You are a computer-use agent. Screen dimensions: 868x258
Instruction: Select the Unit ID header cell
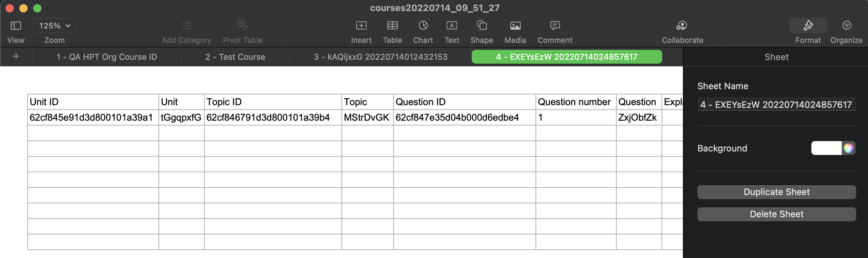tap(93, 102)
